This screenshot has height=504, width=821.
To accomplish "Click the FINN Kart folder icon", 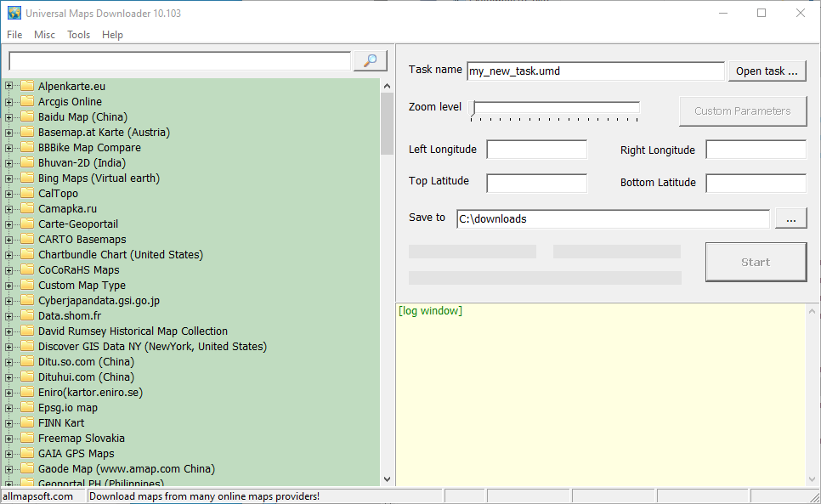I will (x=27, y=423).
